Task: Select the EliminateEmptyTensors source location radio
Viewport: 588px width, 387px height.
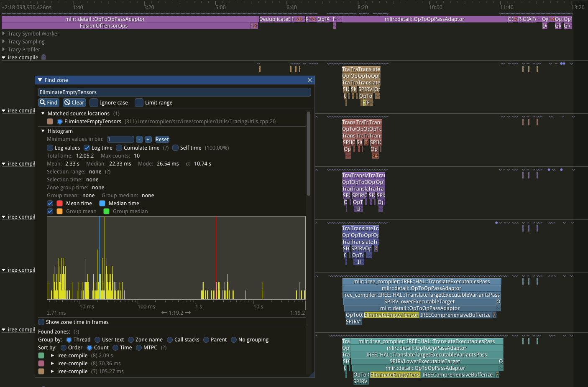Action: 60,122
